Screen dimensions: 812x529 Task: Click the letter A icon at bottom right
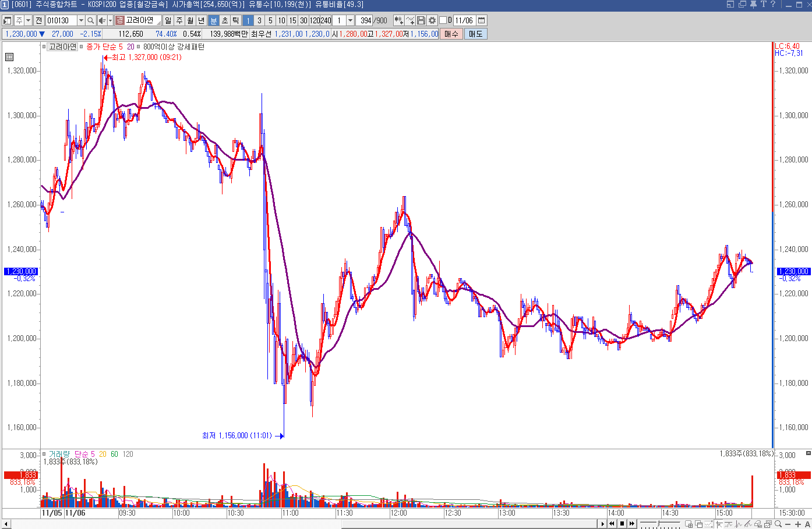(807, 524)
